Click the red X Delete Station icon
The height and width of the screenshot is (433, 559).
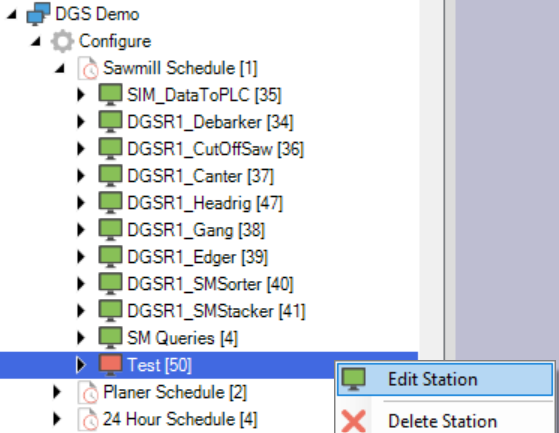[x=353, y=421]
